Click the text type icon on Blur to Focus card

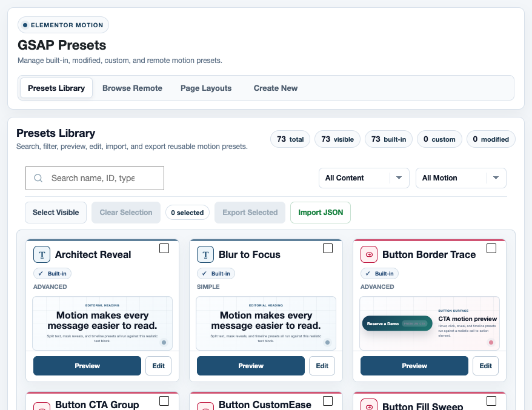[x=205, y=254]
